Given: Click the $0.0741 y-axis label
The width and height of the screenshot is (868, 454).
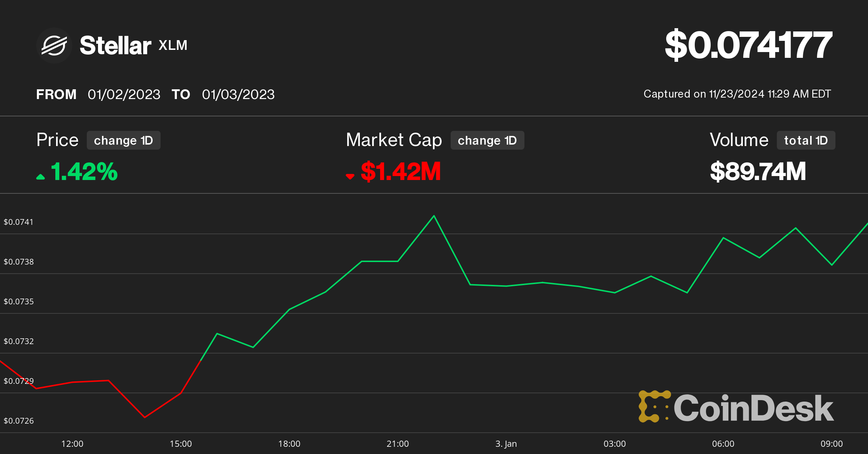Looking at the screenshot, I should 18,222.
